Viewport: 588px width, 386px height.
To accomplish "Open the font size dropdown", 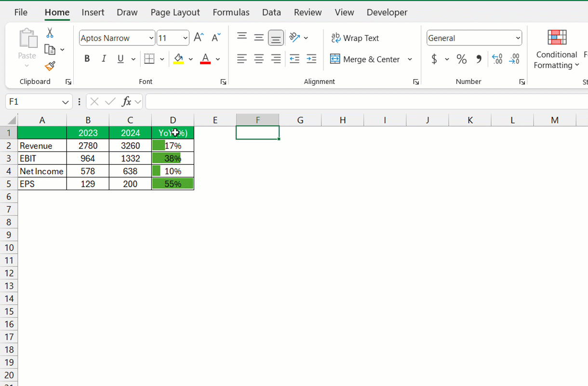I will [185, 38].
